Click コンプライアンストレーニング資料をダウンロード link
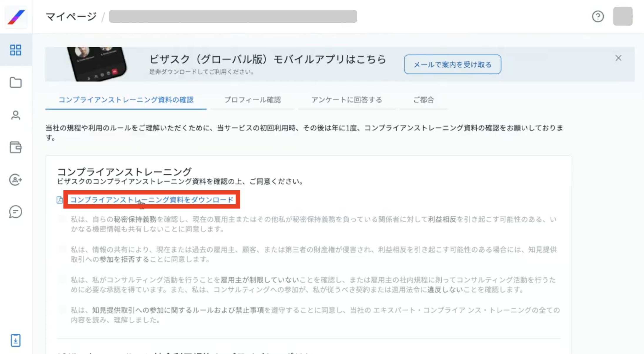This screenshot has width=644, height=354. click(152, 200)
